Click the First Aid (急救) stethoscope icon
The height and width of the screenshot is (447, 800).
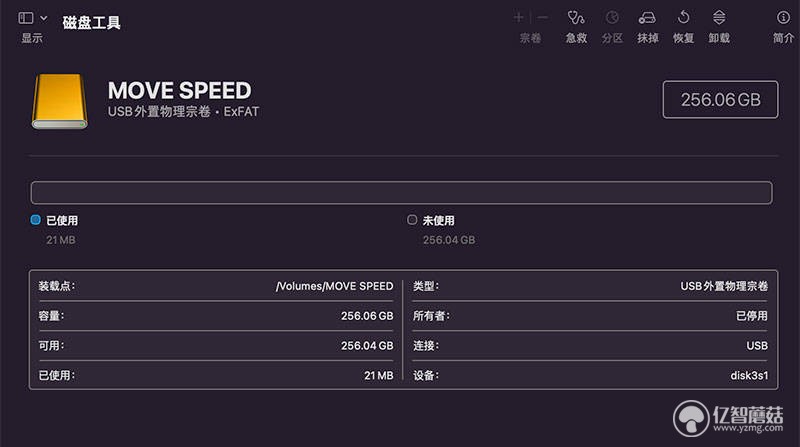coord(576,18)
